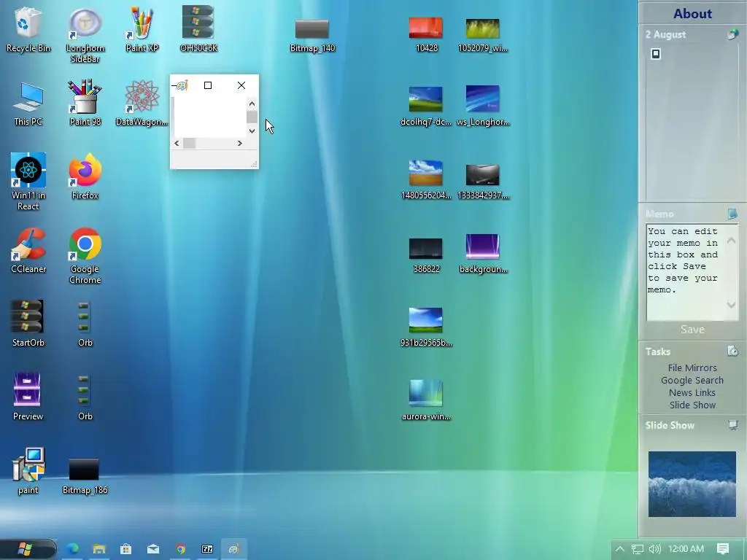Click the scroll up arrow in small window
Viewport: 747px width, 560px height.
pos(252,104)
